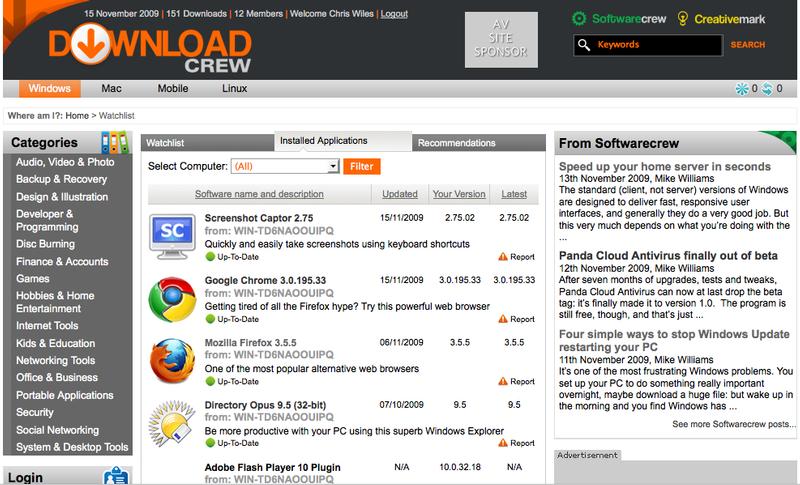This screenshot has width=800, height=485.
Task: Click Home in the breadcrumb
Action: 77,116
